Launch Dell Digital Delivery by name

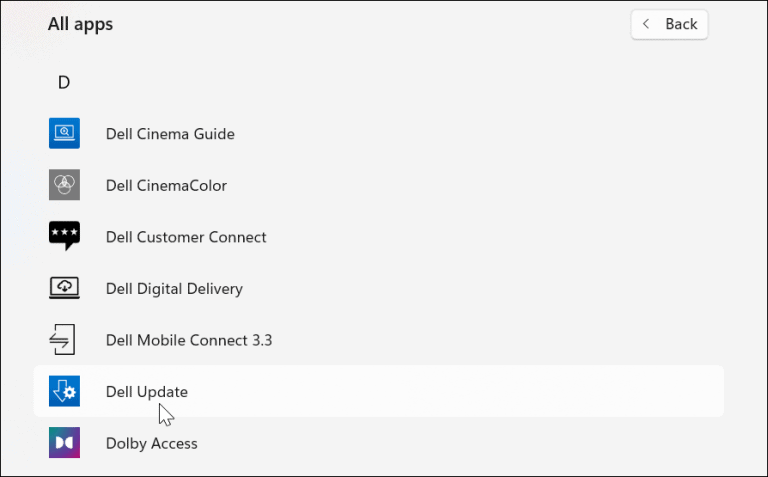[x=174, y=288]
